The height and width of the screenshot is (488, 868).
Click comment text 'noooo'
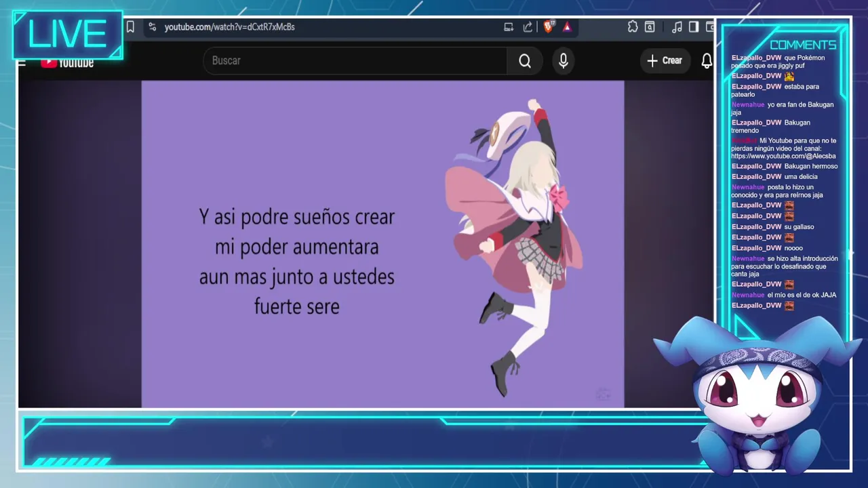click(793, 248)
